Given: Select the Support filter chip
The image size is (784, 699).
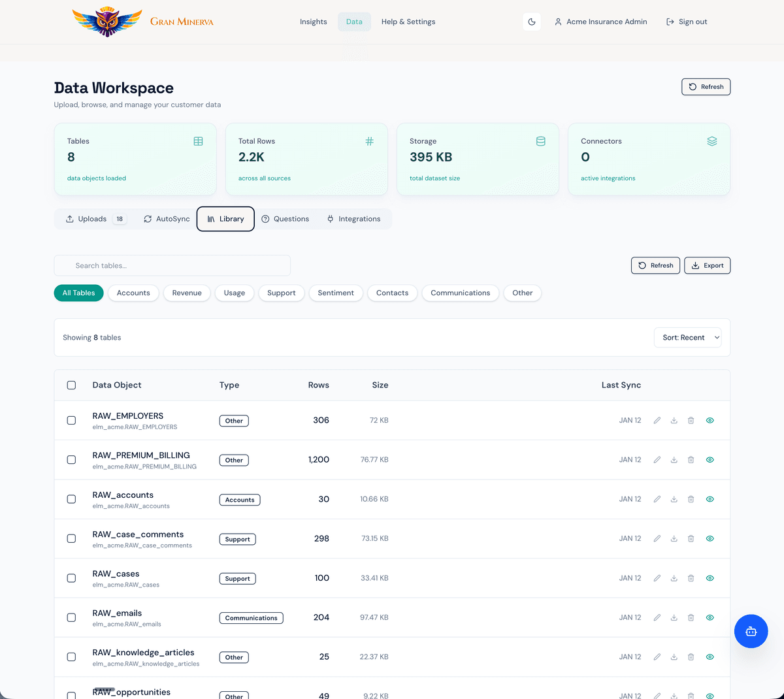Looking at the screenshot, I should pos(281,293).
